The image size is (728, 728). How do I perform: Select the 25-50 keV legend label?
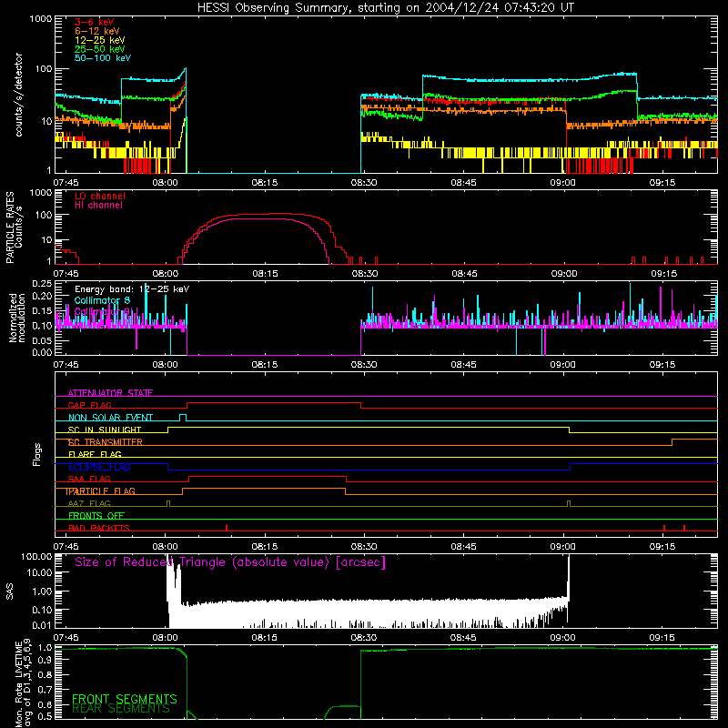click(99, 49)
